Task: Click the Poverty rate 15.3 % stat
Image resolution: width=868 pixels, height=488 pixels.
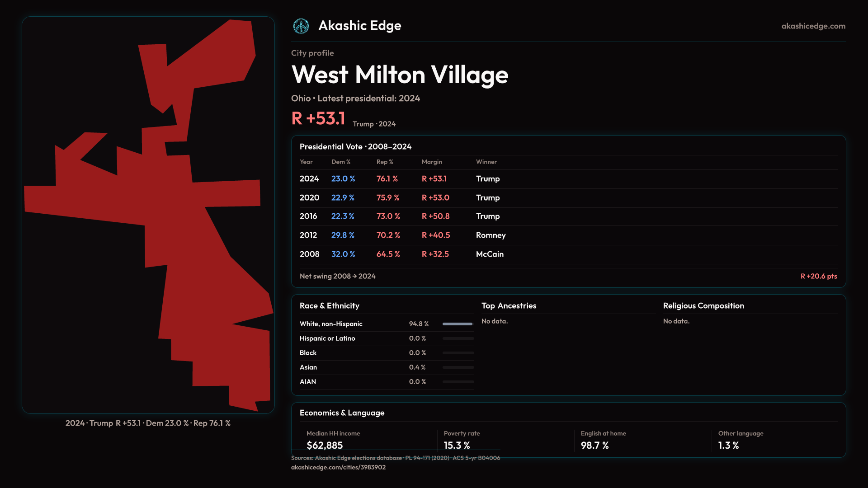Action: coord(457,446)
